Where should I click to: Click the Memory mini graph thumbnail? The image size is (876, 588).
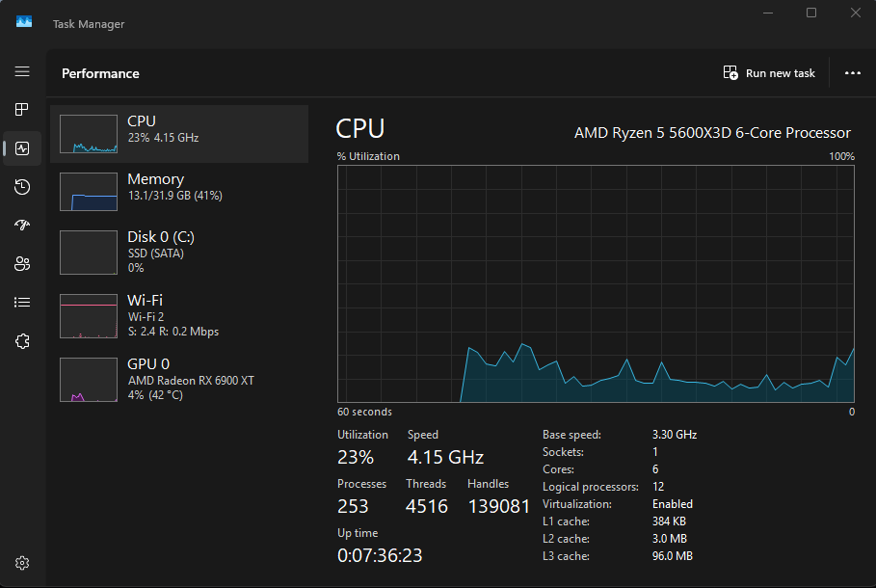coord(89,192)
